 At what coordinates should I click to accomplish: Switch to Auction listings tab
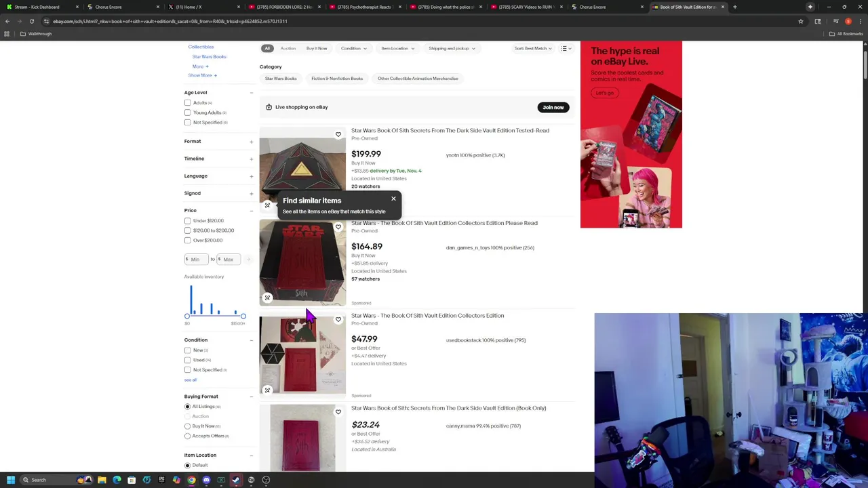(288, 48)
